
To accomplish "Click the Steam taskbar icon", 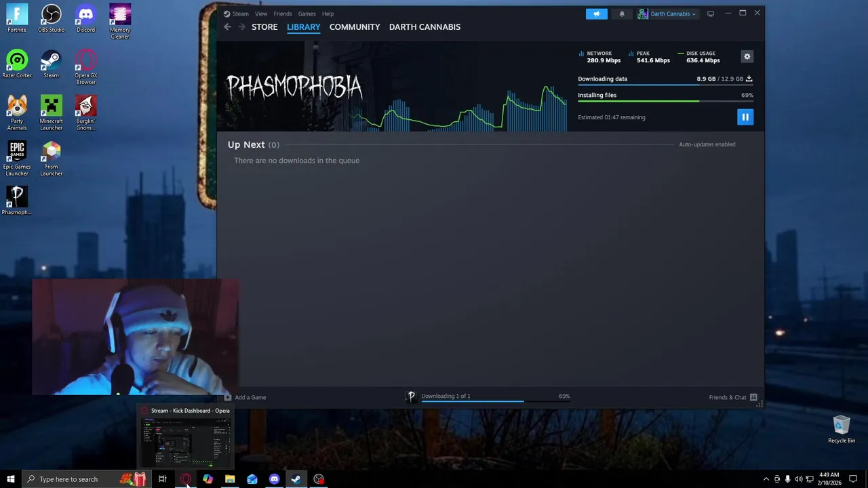I will pyautogui.click(x=296, y=479).
